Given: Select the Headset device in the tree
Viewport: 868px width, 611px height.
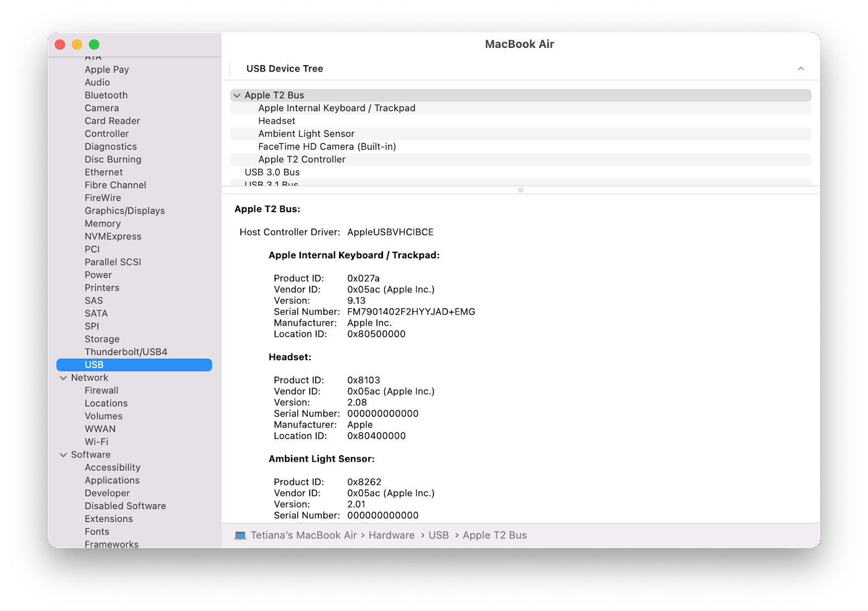Looking at the screenshot, I should [x=277, y=120].
